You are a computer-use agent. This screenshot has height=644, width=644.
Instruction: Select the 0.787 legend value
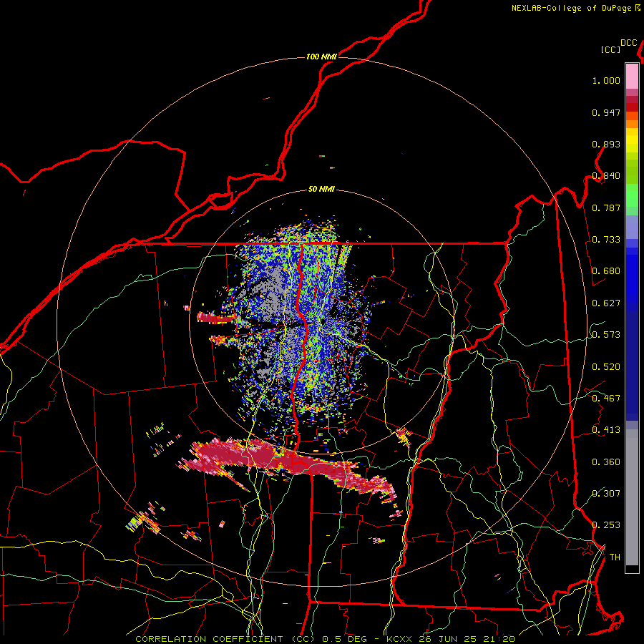[x=606, y=208]
